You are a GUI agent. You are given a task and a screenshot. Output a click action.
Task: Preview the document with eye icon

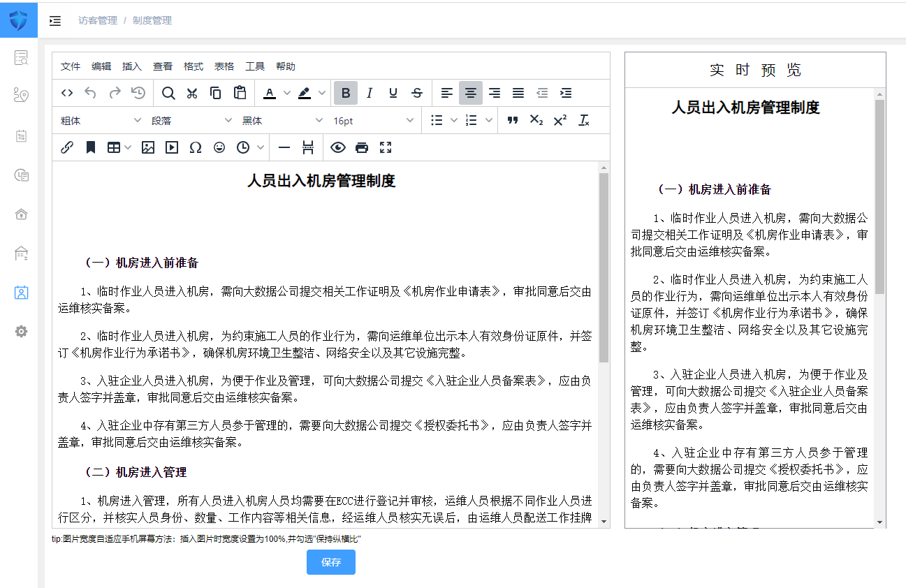tap(338, 147)
